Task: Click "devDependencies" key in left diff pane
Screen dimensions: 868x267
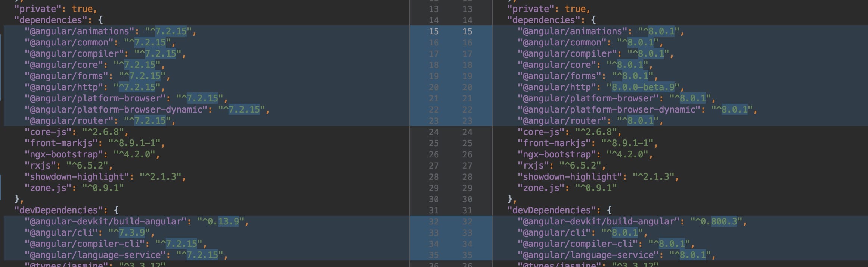Action: tap(58, 210)
